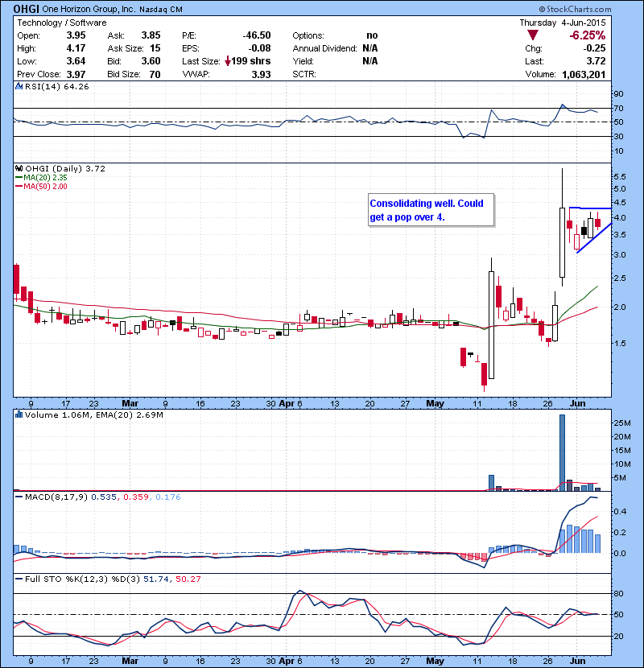
Task: Click the StockCharts.com watermark link
Action: pos(575,9)
